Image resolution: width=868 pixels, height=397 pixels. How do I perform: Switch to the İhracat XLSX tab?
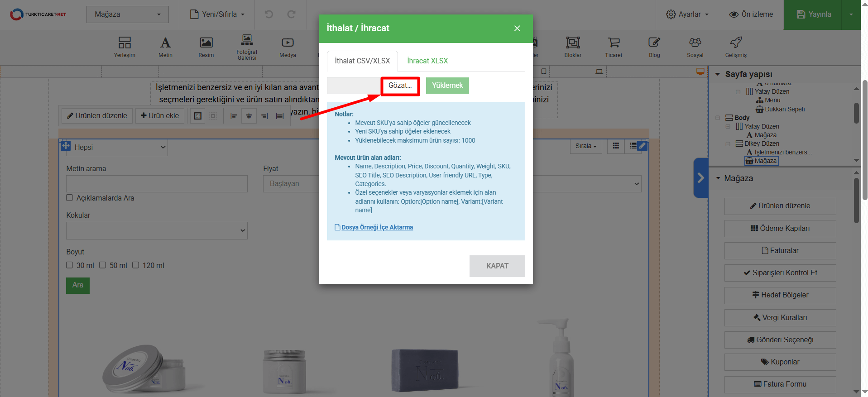(x=427, y=61)
